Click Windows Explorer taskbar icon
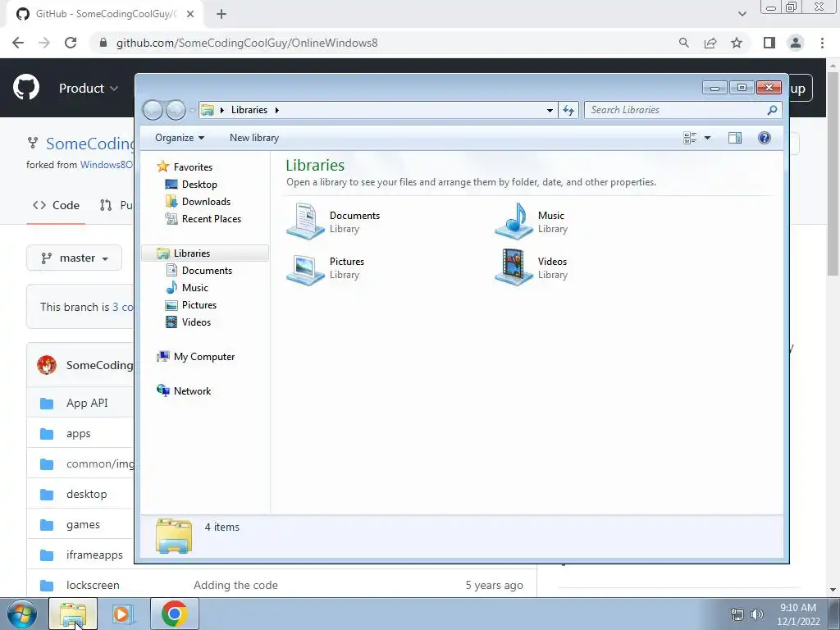 point(73,614)
